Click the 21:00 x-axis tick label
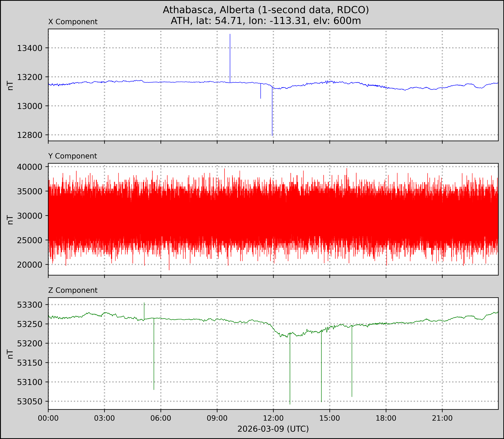This screenshot has width=504, height=439. (x=442, y=418)
